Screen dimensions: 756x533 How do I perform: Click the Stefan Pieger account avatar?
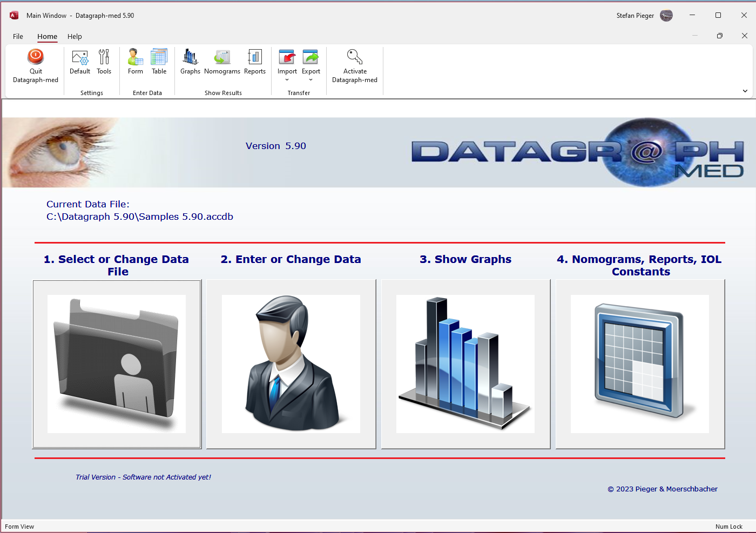pos(666,16)
